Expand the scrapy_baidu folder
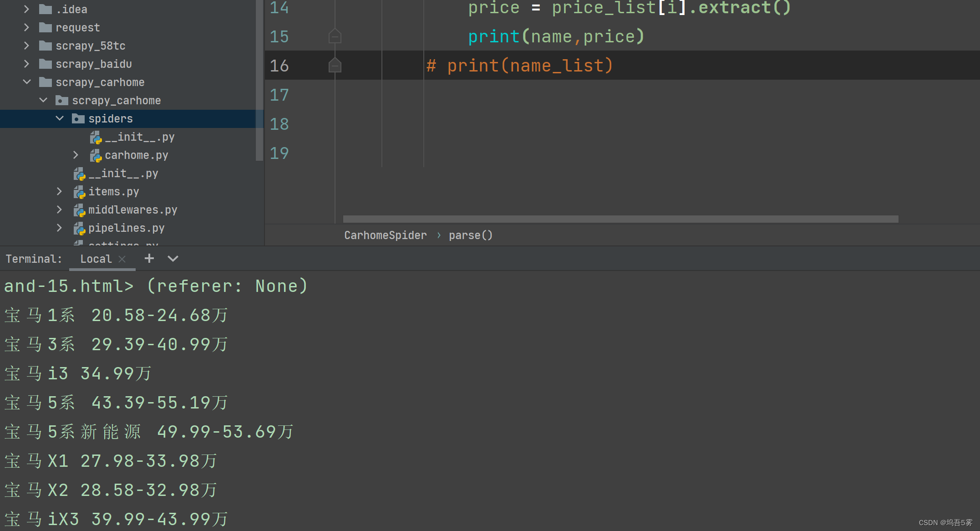Image resolution: width=980 pixels, height=531 pixels. coord(26,64)
